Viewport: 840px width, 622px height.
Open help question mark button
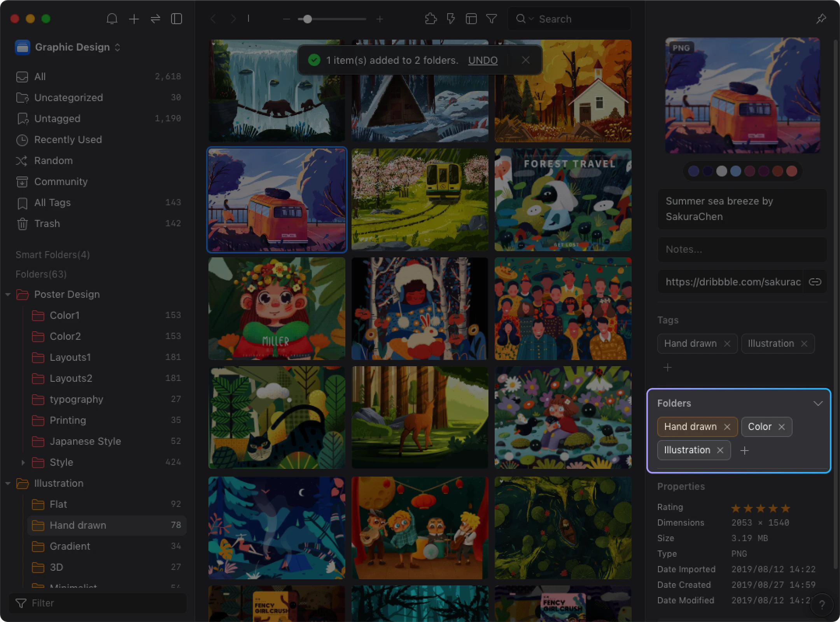(821, 605)
